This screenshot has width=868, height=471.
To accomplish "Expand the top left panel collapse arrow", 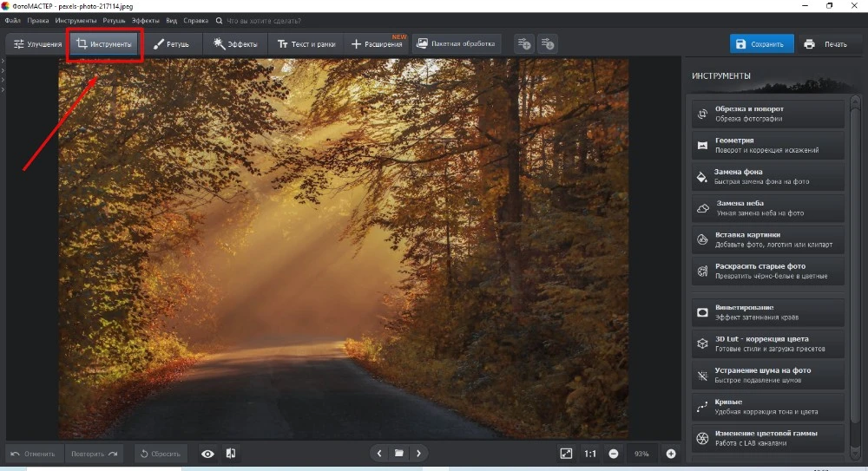I will 3,61.
